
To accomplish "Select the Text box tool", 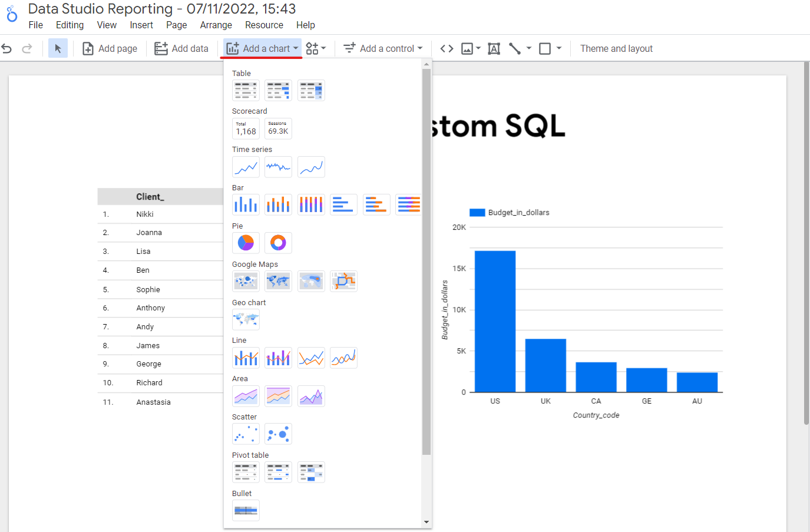I will (x=494, y=48).
